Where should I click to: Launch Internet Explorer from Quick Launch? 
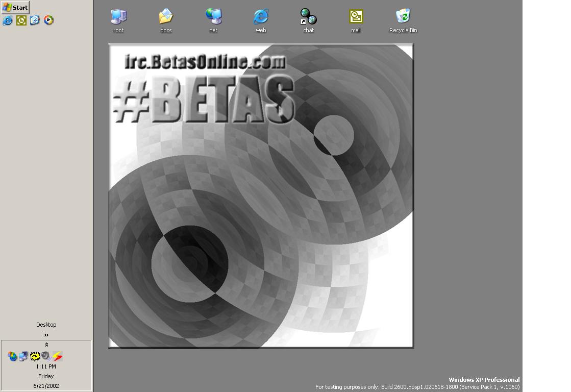pyautogui.click(x=8, y=20)
